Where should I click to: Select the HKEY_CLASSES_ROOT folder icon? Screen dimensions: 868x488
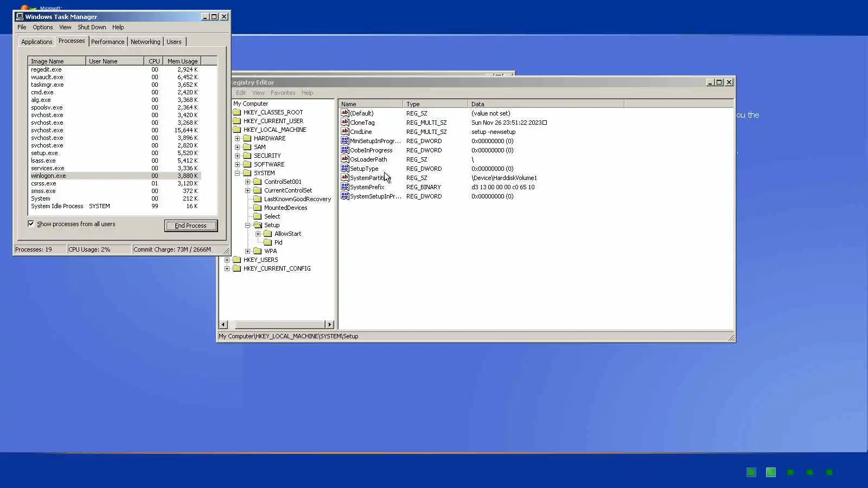[237, 112]
